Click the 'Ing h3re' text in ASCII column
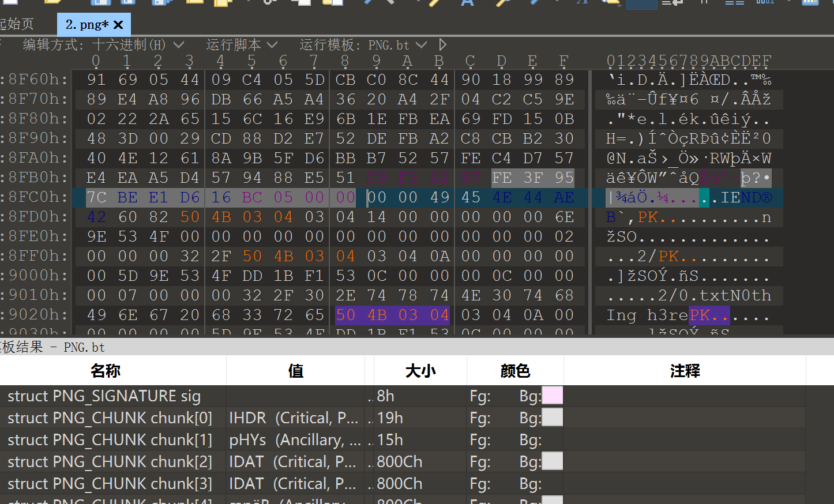 [648, 315]
